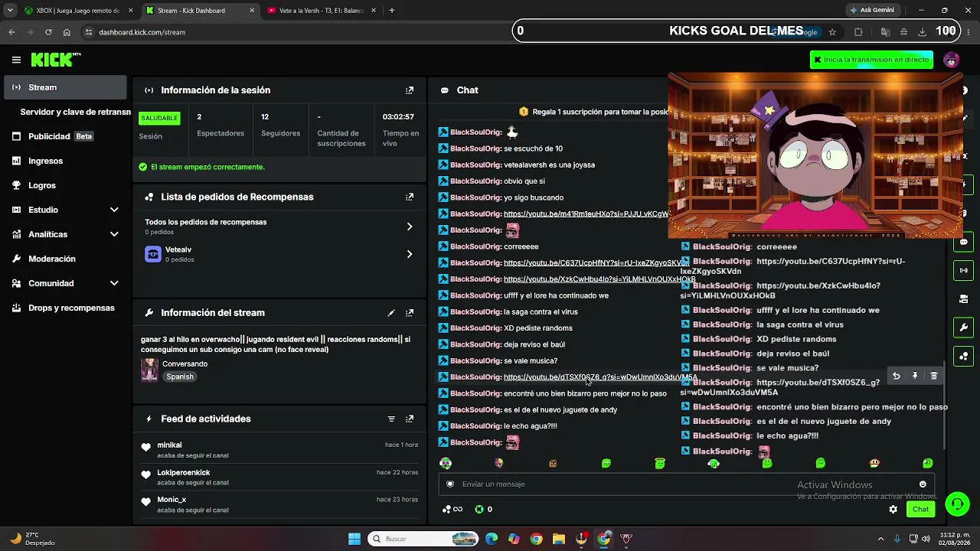Send the message with the Chat button
Screen dimensions: 980x551
coord(920,509)
